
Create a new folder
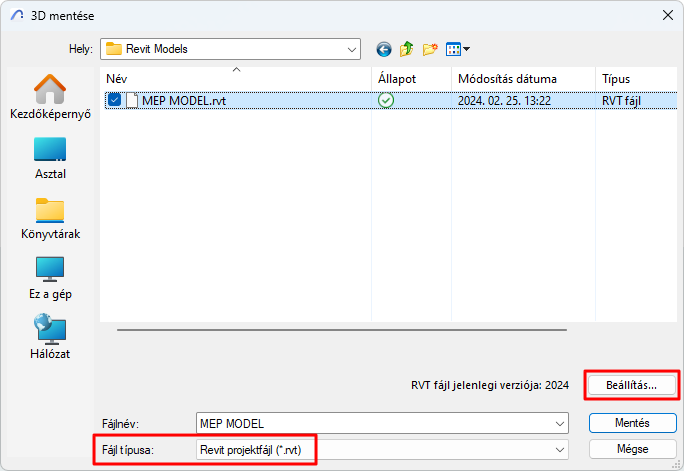tap(430, 49)
